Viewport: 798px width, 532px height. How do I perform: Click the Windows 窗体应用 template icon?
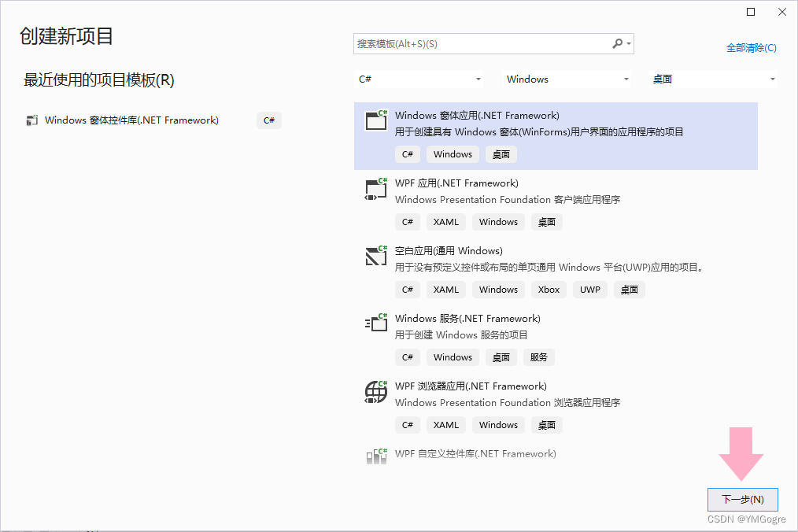click(x=376, y=120)
